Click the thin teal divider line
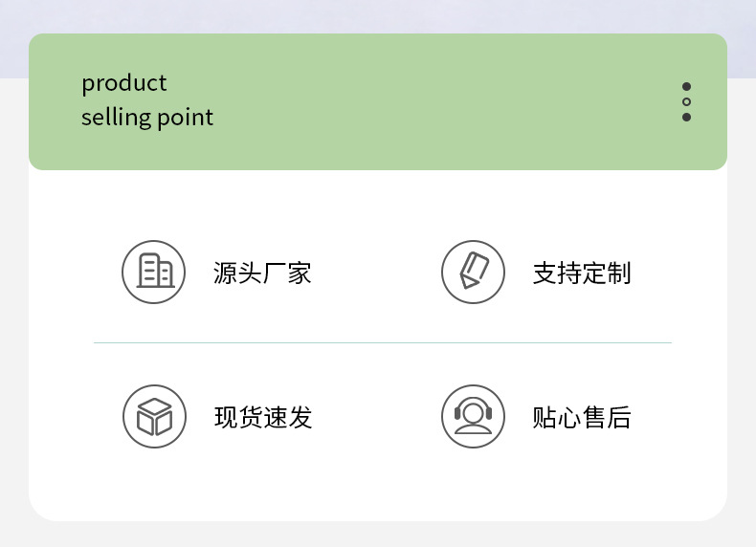Screen dimensions: 756x547 coord(383,342)
